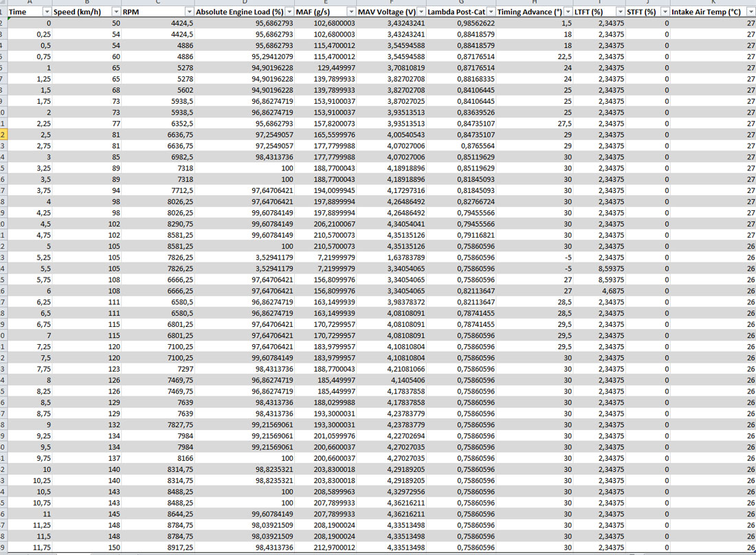Expand the RPM column filter arrow

(189, 12)
